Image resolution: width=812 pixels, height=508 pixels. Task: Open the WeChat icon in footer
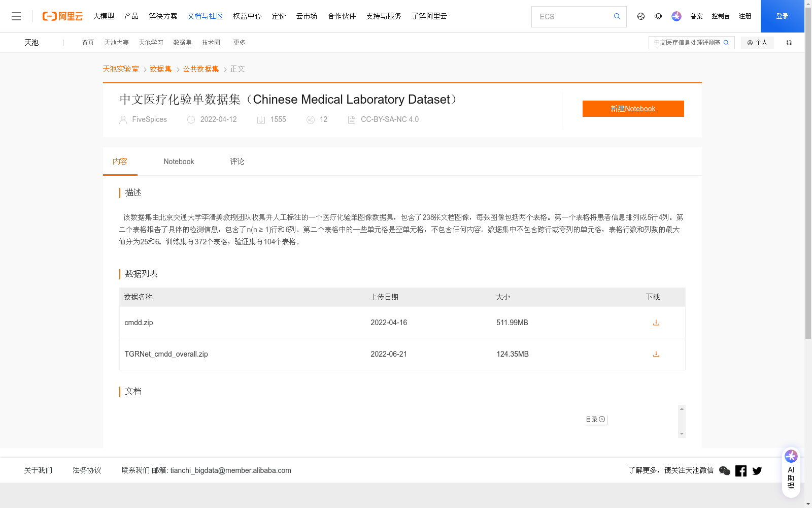tap(725, 471)
